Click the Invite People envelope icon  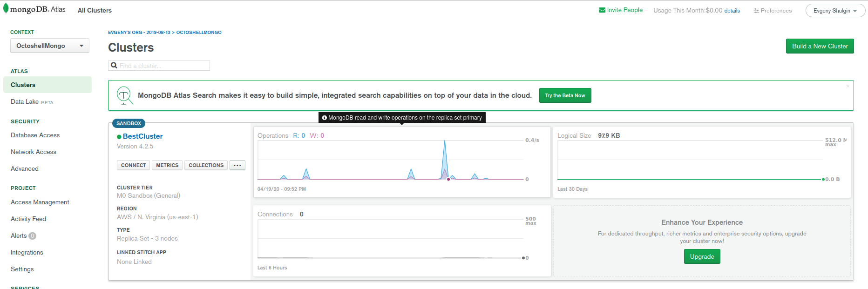(602, 10)
